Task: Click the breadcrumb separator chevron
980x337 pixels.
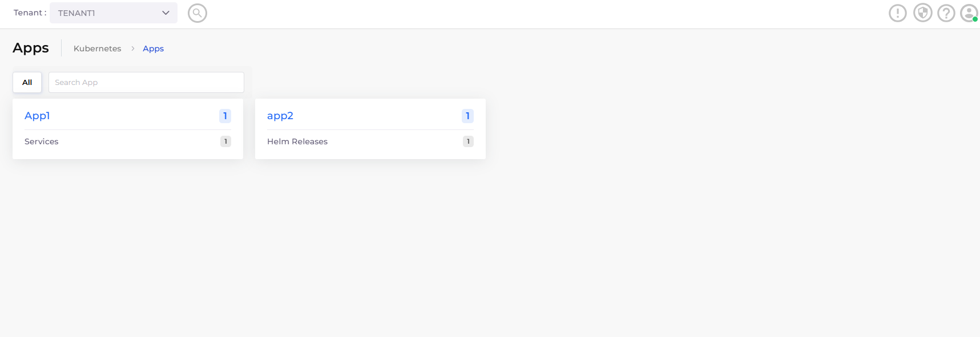Action: pos(132,49)
